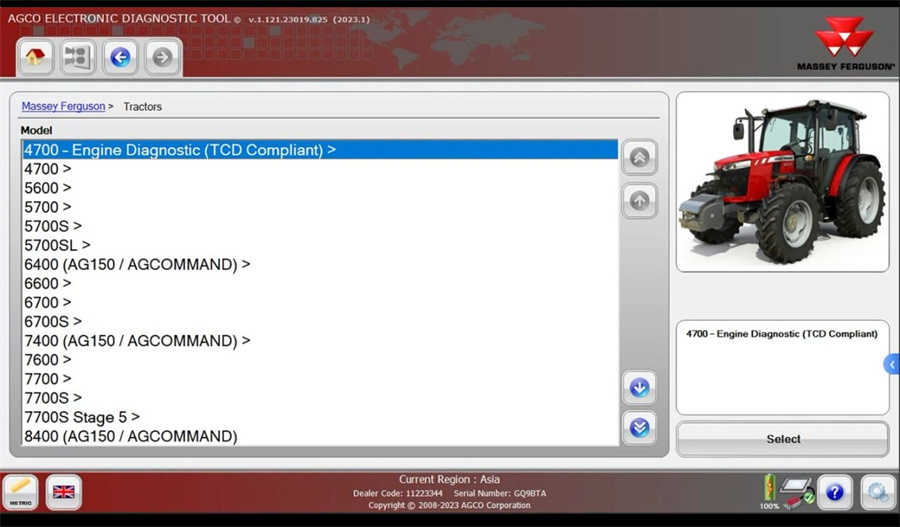
Task: Click the Home icon in toolbar
Action: (36, 57)
